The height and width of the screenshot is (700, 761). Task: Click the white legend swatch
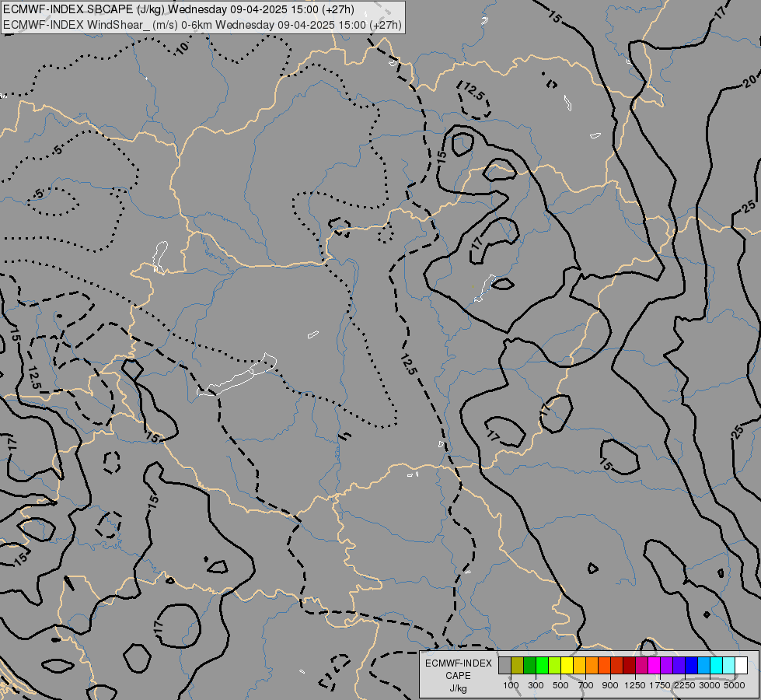click(741, 666)
